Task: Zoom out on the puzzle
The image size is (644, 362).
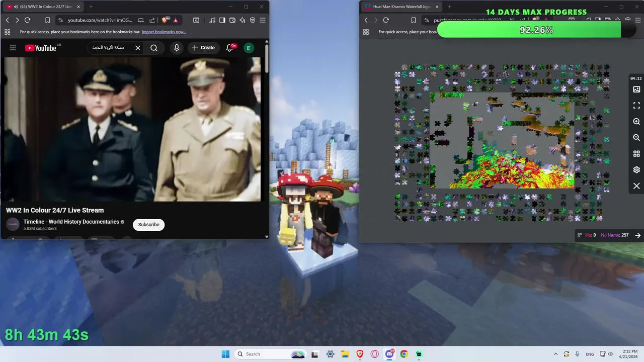Action: pyautogui.click(x=636, y=137)
